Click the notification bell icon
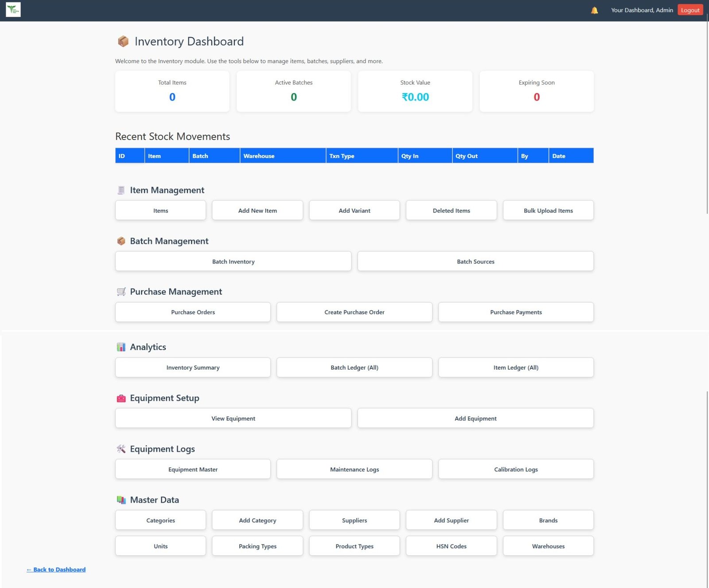This screenshot has width=709, height=588. 594,10
